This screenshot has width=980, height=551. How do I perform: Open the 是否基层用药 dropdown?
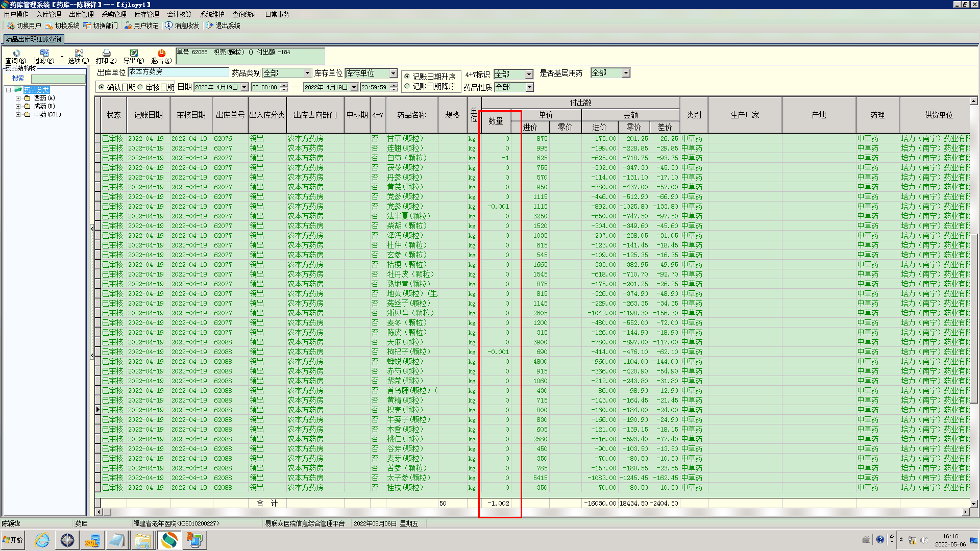[x=626, y=73]
